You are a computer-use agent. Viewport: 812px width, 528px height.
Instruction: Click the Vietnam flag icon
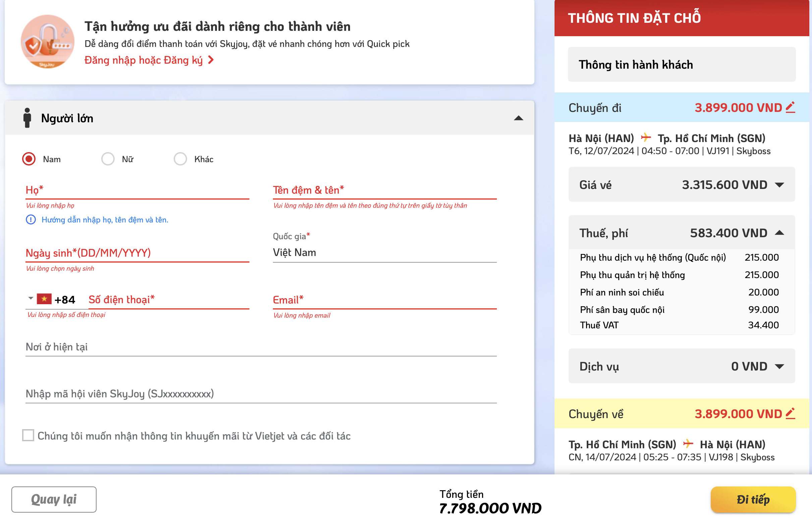pyautogui.click(x=44, y=299)
